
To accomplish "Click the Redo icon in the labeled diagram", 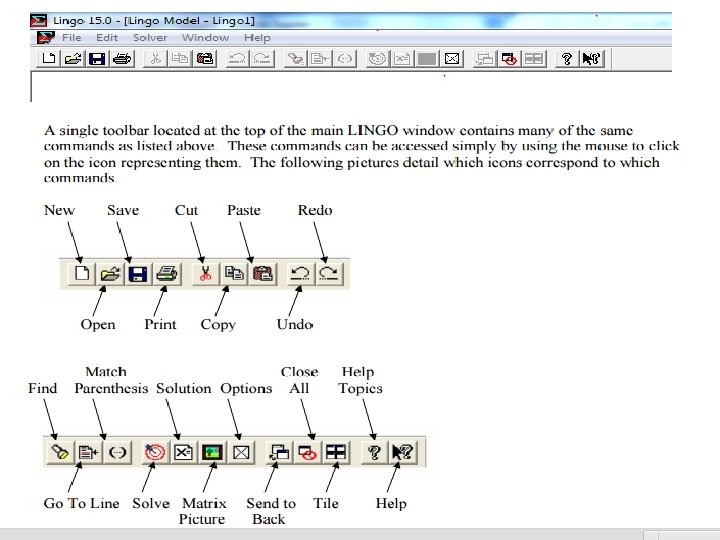I will tap(329, 274).
